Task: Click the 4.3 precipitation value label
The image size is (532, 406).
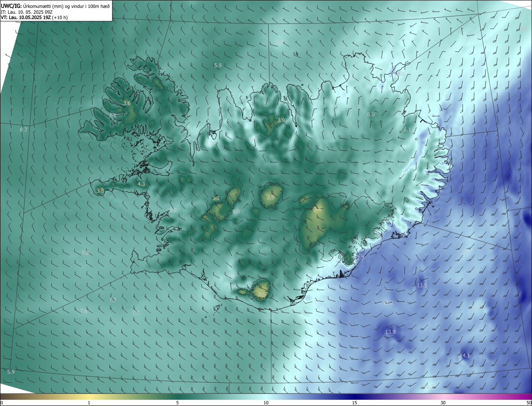Action: pyautogui.click(x=141, y=184)
